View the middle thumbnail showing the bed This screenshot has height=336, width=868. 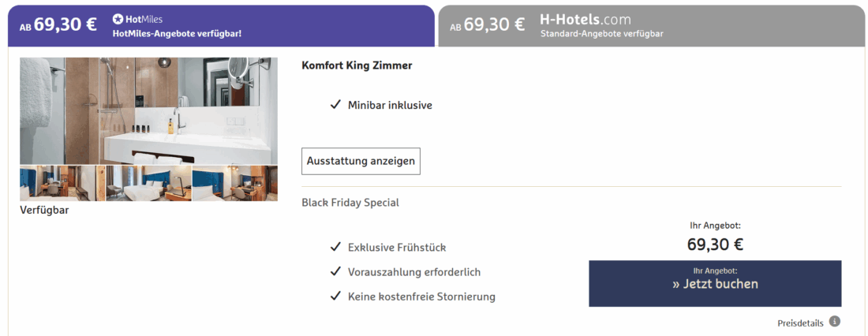pyautogui.click(x=148, y=183)
